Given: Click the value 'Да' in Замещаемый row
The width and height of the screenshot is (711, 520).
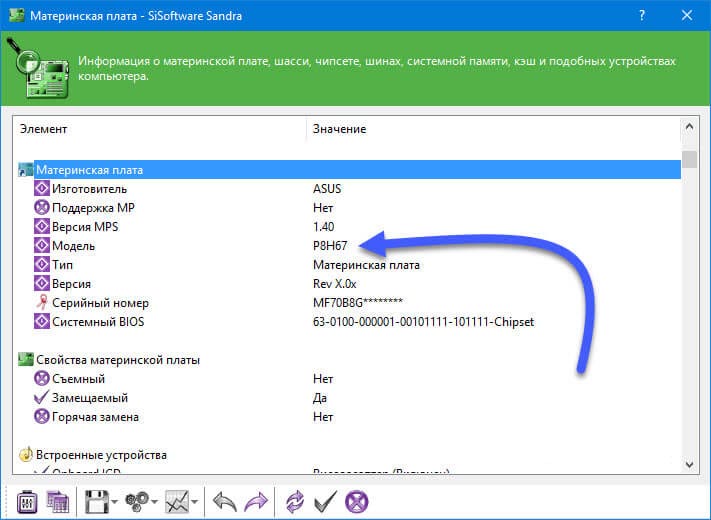Looking at the screenshot, I should pyautogui.click(x=320, y=398).
